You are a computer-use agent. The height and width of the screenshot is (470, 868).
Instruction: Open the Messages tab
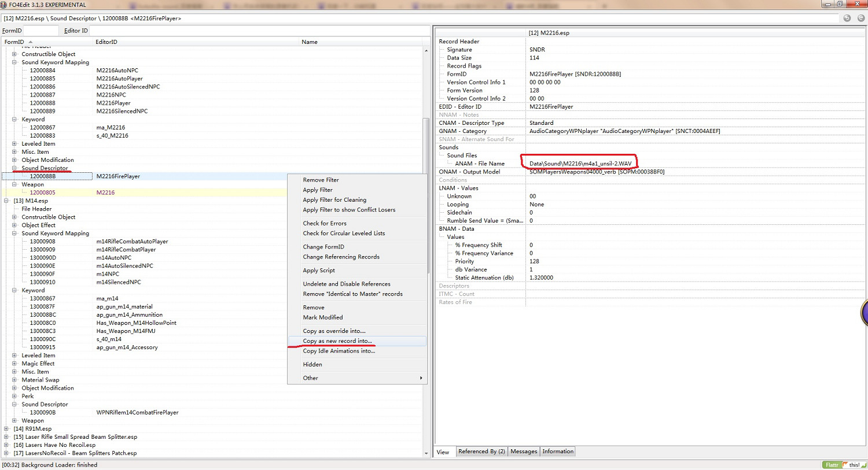524,452
